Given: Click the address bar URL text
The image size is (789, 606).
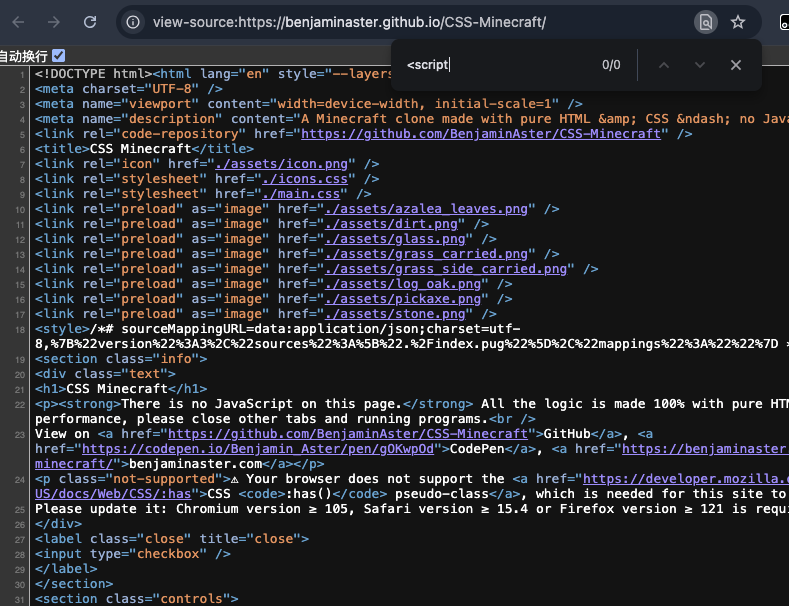Looking at the screenshot, I should click(349, 22).
